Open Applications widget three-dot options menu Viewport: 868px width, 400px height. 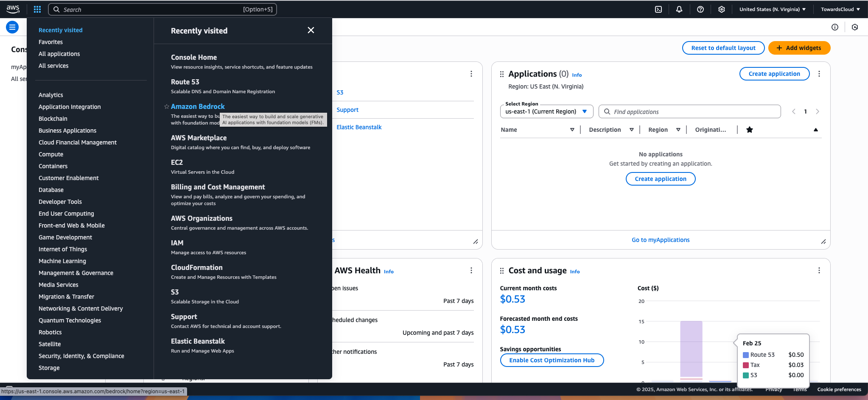pyautogui.click(x=819, y=74)
